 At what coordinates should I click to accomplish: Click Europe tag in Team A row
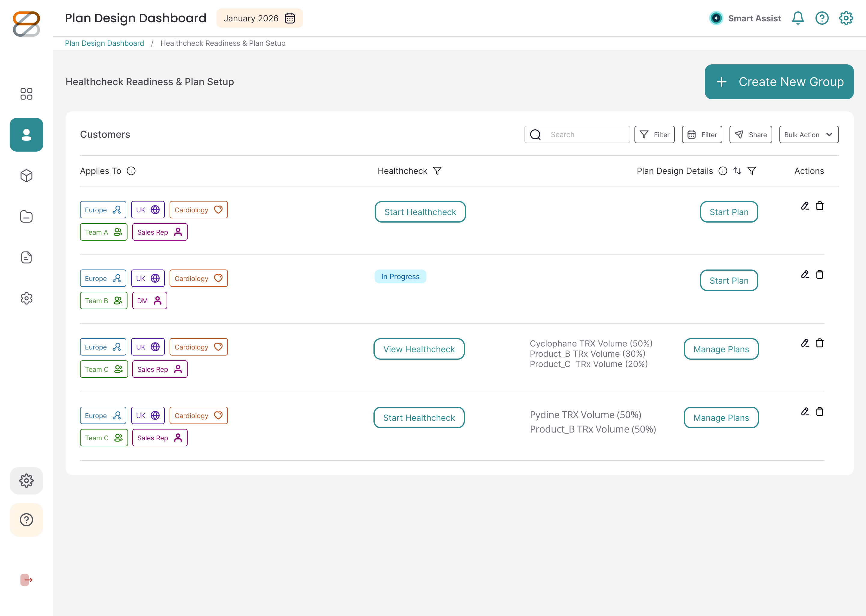(x=103, y=210)
